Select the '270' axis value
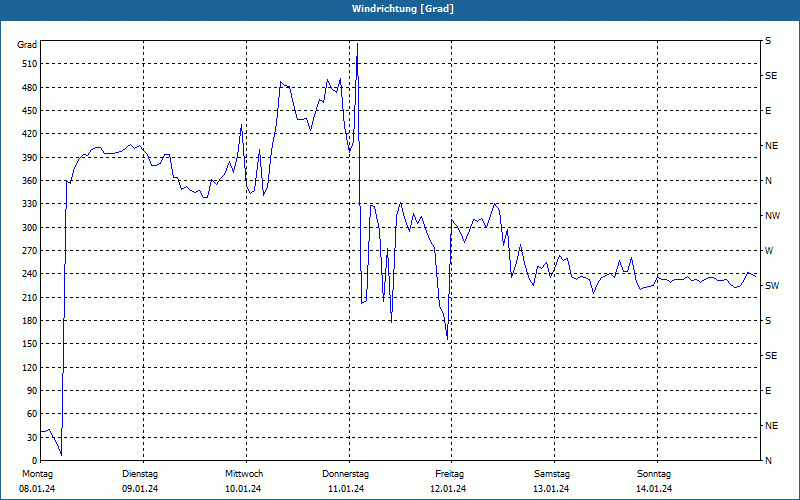The image size is (800, 500). point(29,251)
